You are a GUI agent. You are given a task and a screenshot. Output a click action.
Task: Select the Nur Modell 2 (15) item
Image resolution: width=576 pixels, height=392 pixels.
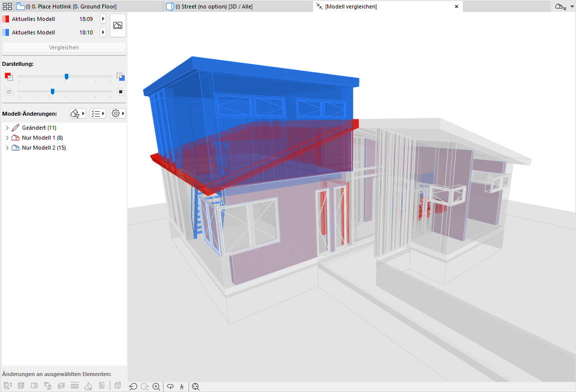pos(43,148)
